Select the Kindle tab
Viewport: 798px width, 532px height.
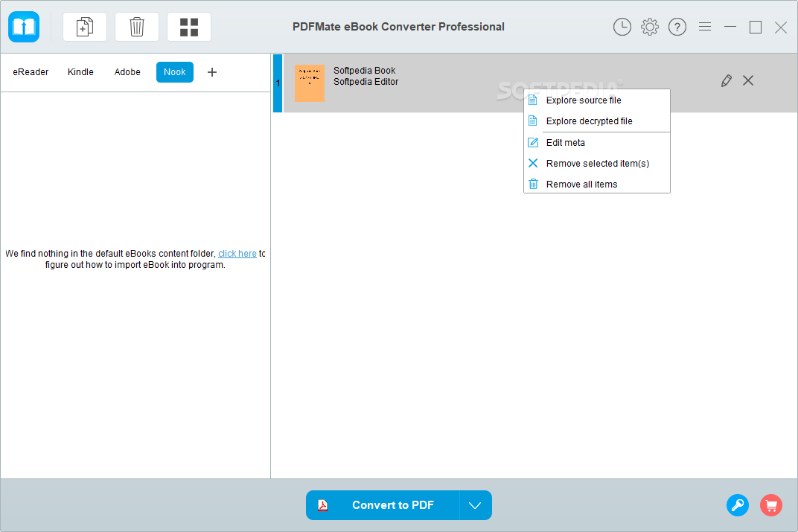(x=80, y=72)
